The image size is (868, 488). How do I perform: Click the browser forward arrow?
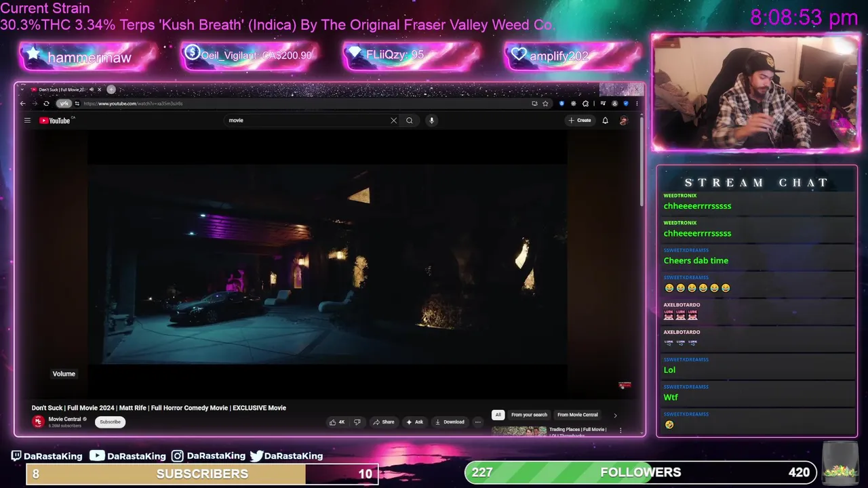[35, 104]
